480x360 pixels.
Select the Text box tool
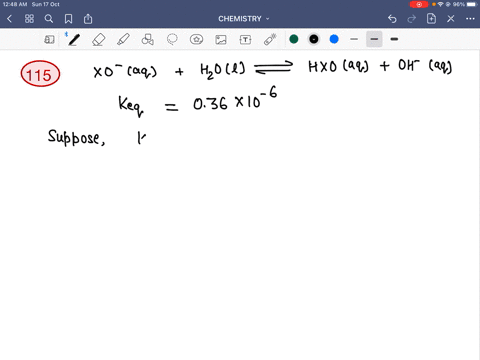[245, 40]
